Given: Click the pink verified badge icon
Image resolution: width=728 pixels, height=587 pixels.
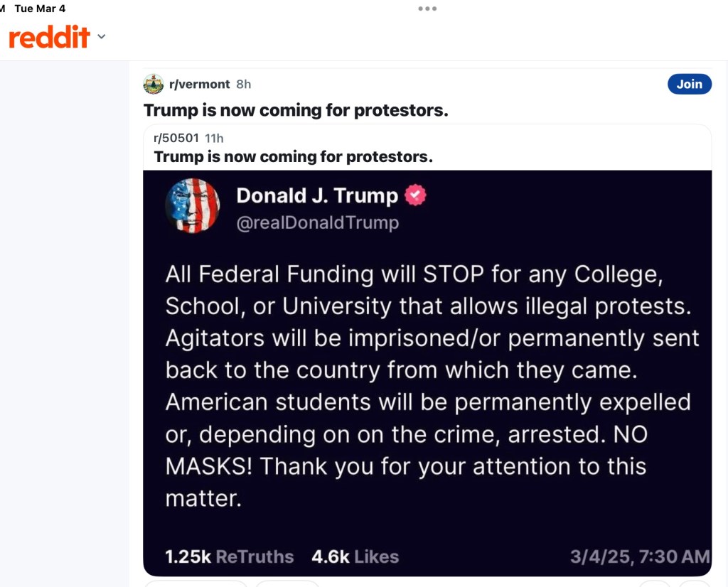Looking at the screenshot, I should 415,195.
